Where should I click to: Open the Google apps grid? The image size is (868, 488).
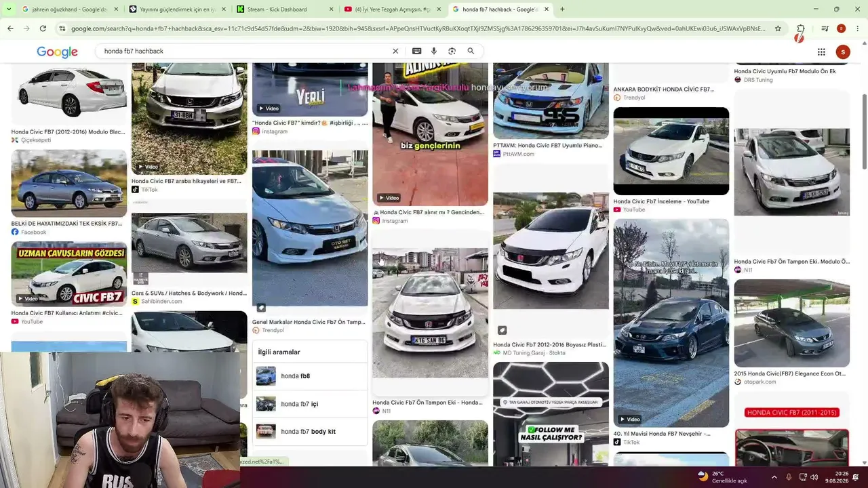point(821,52)
